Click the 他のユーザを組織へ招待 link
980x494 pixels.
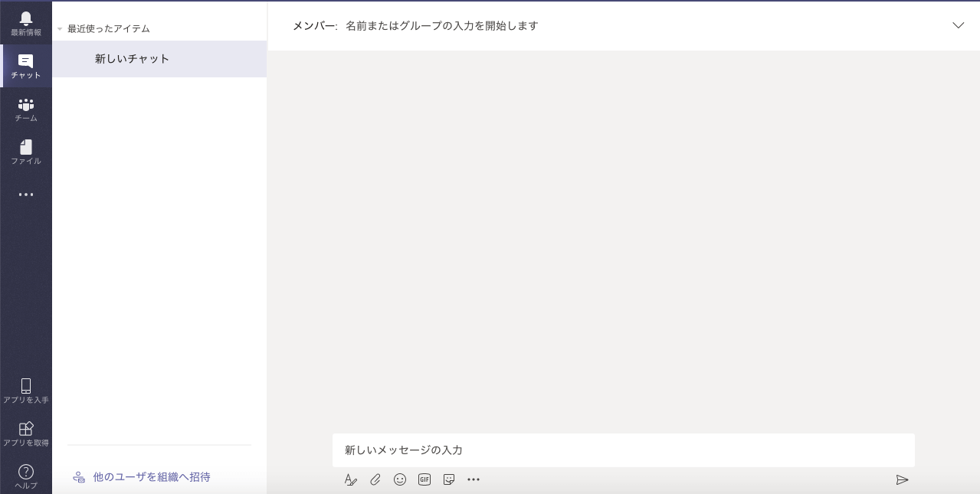pyautogui.click(x=152, y=476)
